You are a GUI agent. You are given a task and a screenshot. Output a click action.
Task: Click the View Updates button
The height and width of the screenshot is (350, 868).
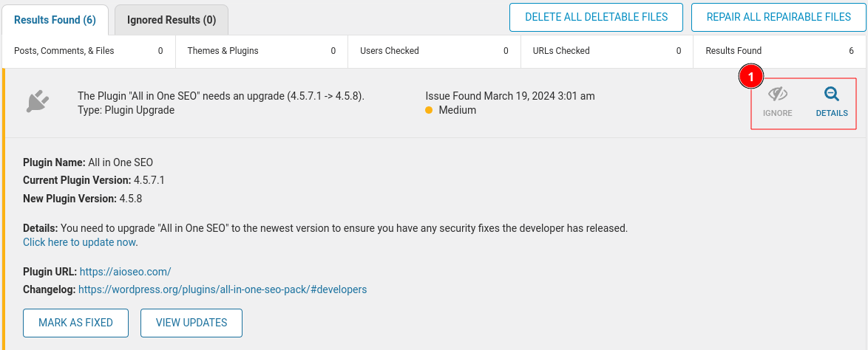pyautogui.click(x=191, y=323)
